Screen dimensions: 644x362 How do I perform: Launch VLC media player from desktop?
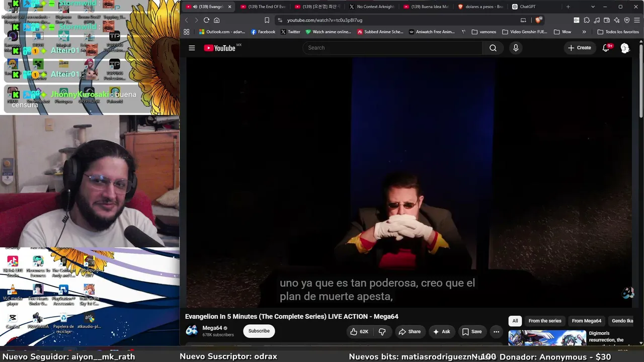(x=13, y=295)
